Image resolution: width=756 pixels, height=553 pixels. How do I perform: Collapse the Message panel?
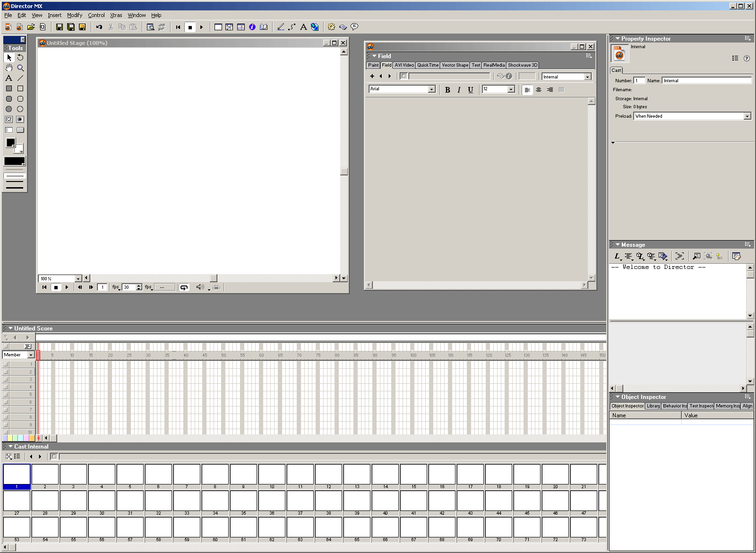[618, 245]
